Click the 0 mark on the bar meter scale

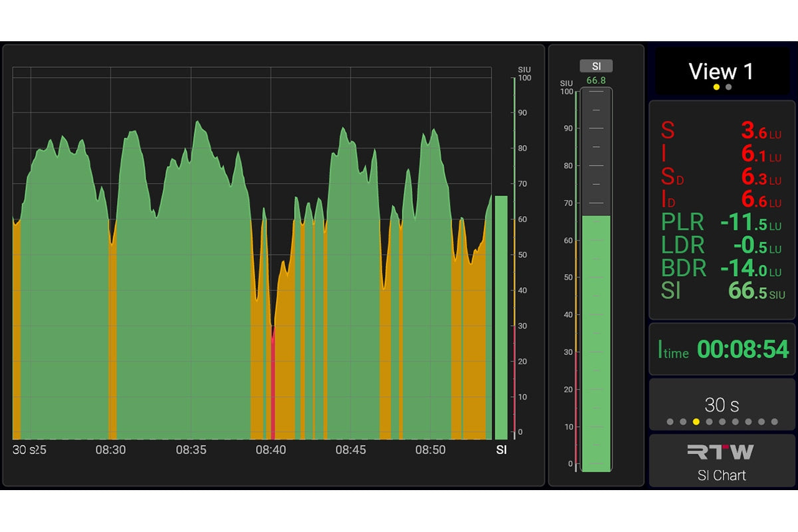[570, 464]
